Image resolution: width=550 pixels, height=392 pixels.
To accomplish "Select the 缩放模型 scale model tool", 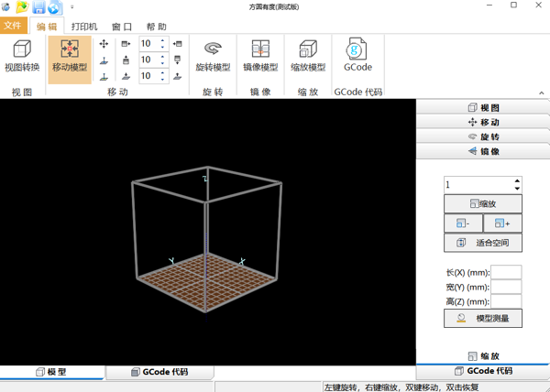I will pyautogui.click(x=308, y=56).
